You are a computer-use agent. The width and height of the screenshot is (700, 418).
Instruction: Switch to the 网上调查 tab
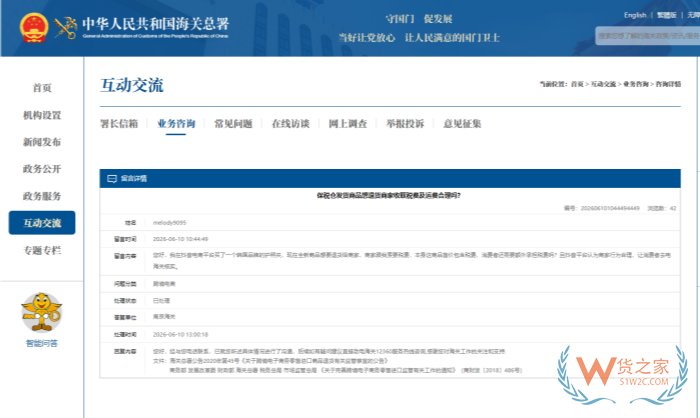347,124
